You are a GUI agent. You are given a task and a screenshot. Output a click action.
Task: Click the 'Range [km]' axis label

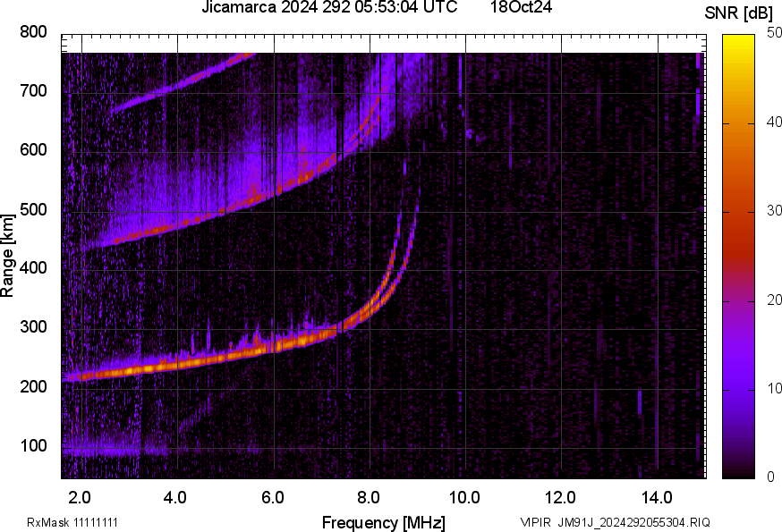pos(7,256)
